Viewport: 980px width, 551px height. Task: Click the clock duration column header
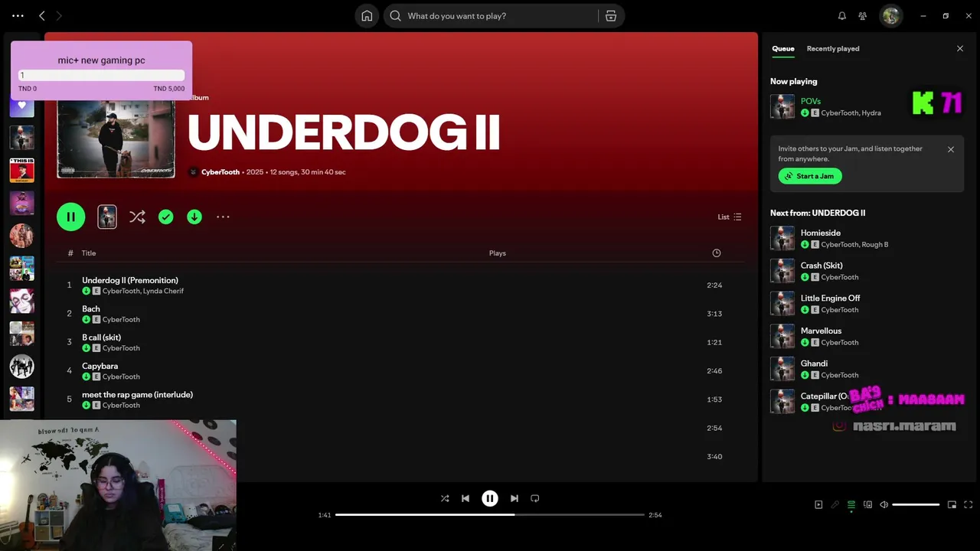pos(717,253)
